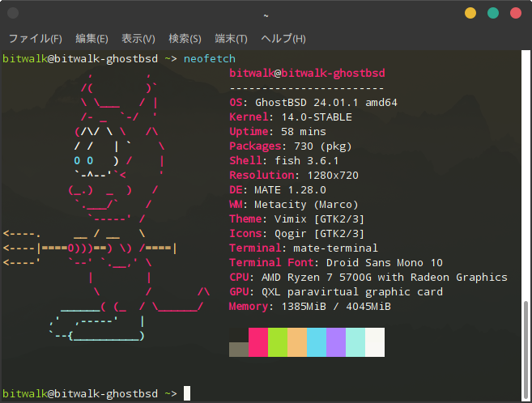This screenshot has width=532, height=403.
Task: Click the sky blue color block in palette
Action: [x=317, y=342]
